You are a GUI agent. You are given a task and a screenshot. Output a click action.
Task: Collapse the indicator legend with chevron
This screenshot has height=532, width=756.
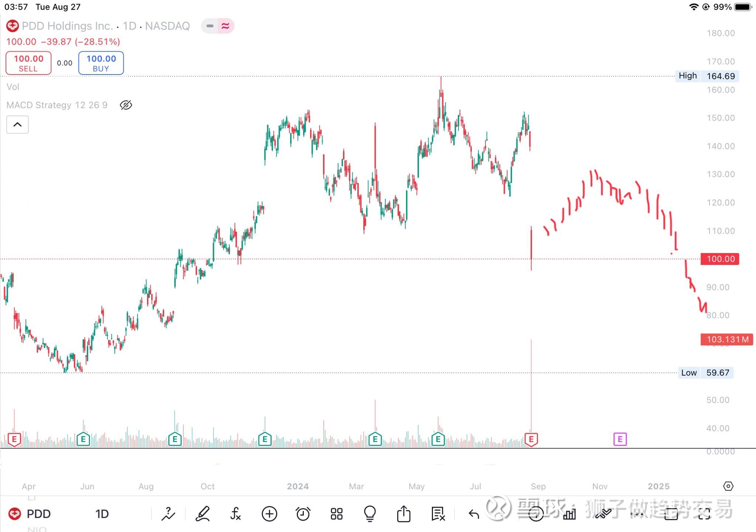pyautogui.click(x=17, y=125)
